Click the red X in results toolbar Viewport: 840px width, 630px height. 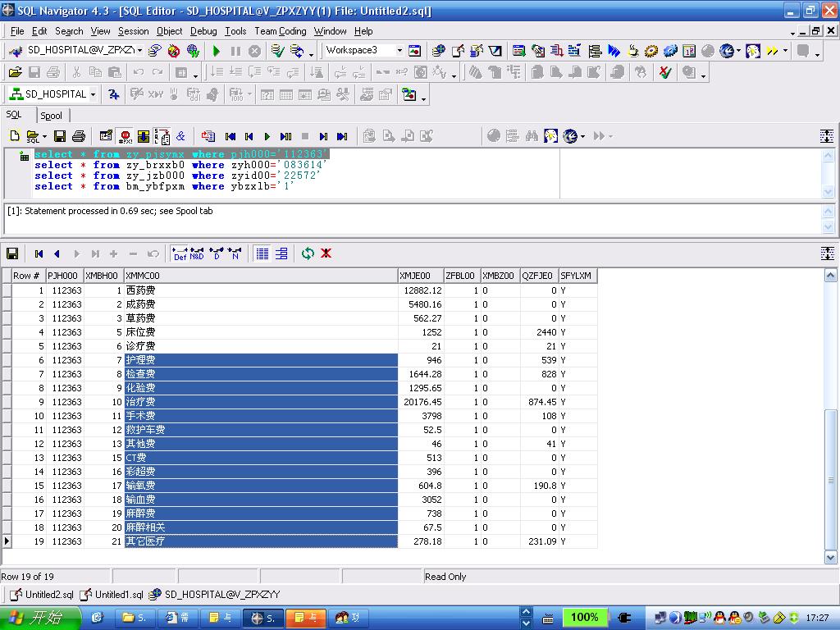click(326, 253)
